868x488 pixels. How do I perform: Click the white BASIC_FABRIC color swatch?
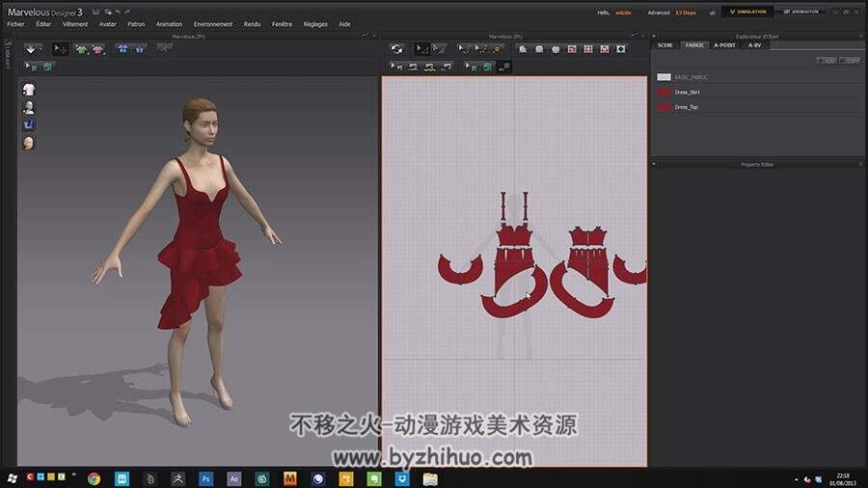click(664, 77)
